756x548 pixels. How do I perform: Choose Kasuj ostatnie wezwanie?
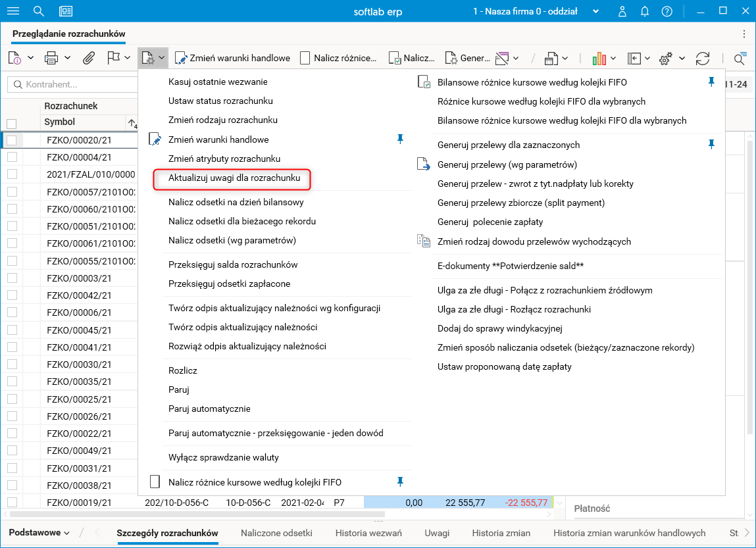217,82
